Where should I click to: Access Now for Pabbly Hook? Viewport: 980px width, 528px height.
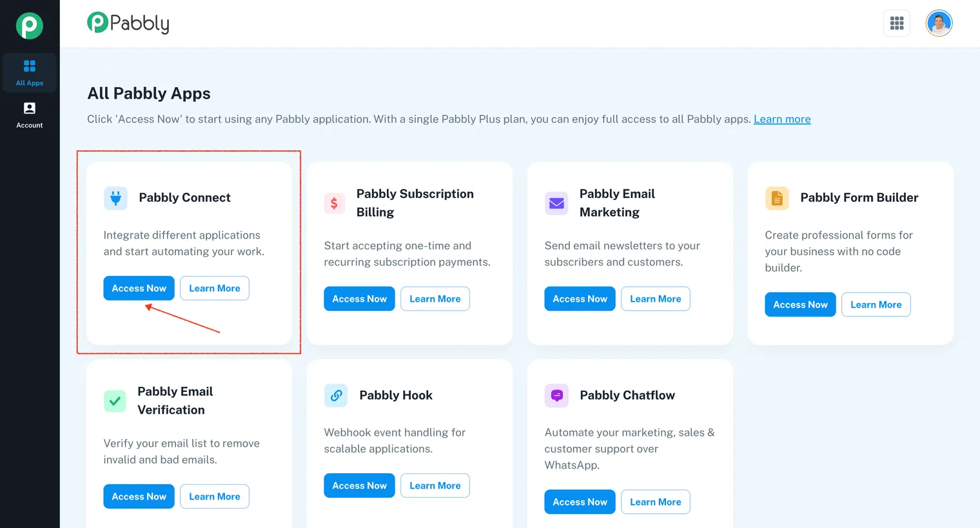359,485
